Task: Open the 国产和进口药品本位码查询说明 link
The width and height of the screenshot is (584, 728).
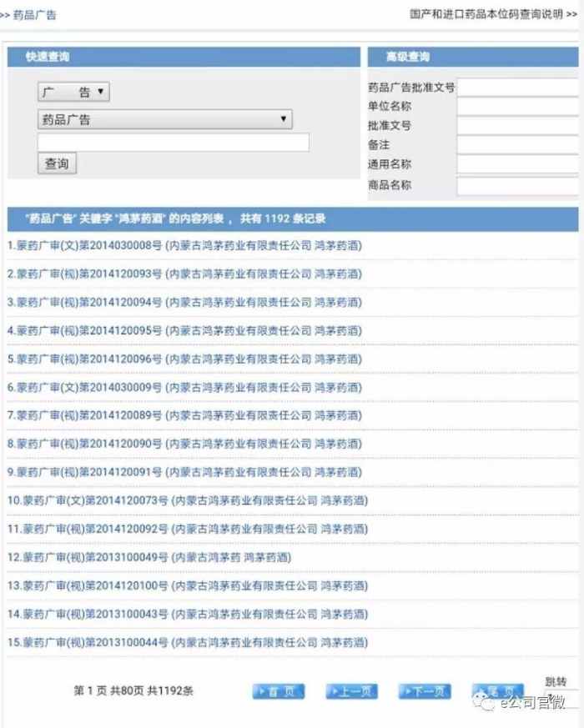Action: pyautogui.click(x=493, y=14)
